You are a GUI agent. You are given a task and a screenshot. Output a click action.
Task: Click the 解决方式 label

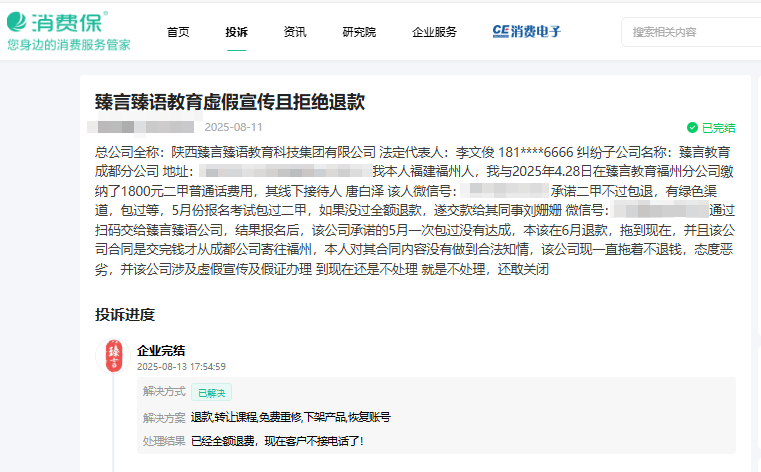point(164,391)
